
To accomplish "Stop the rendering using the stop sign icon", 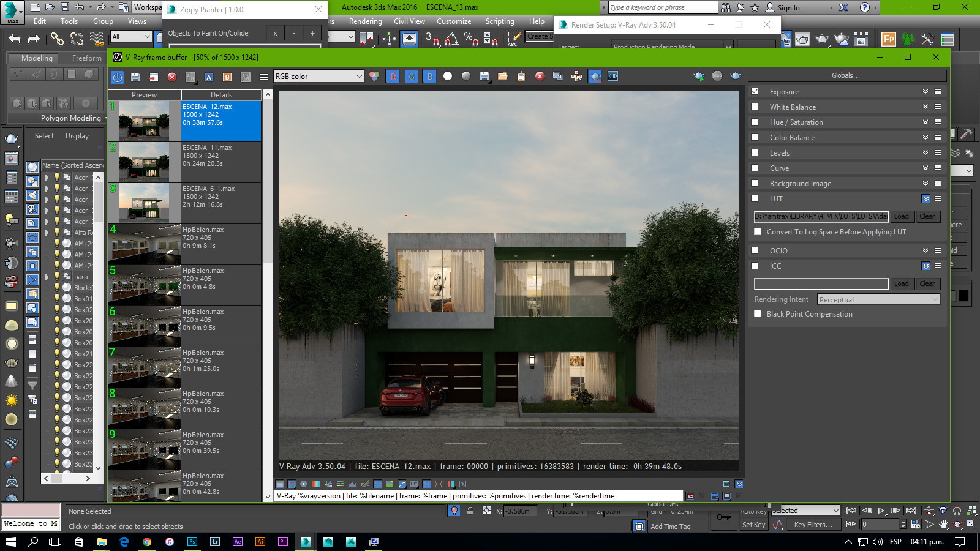I will tap(717, 76).
